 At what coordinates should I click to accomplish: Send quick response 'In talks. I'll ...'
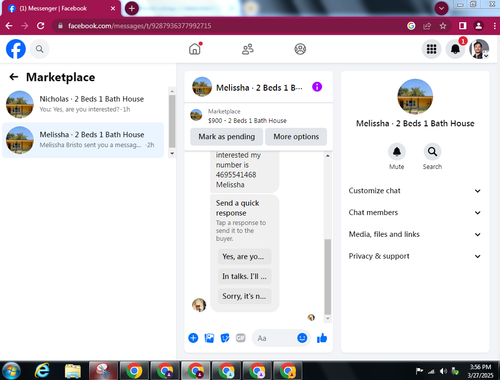tap(244, 276)
